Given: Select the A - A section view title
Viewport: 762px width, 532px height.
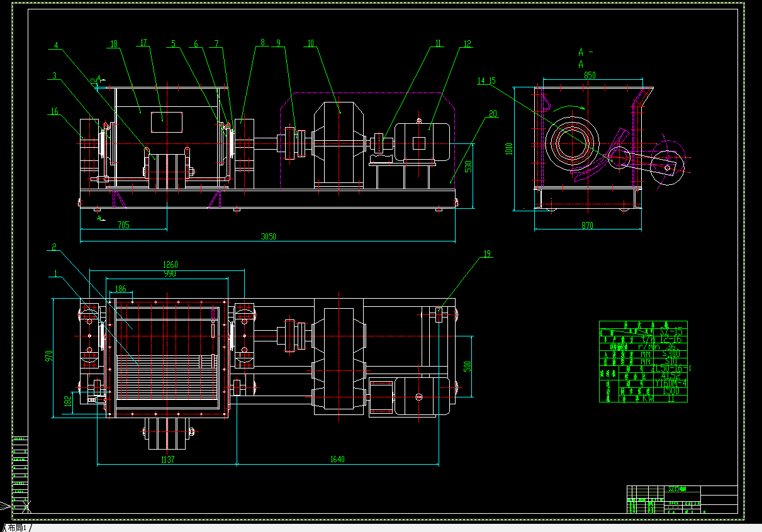Looking at the screenshot, I should tap(585, 58).
